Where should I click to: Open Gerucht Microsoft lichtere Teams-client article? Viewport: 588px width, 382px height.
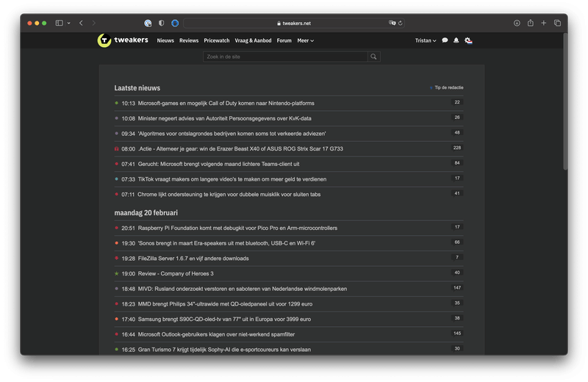(x=218, y=164)
